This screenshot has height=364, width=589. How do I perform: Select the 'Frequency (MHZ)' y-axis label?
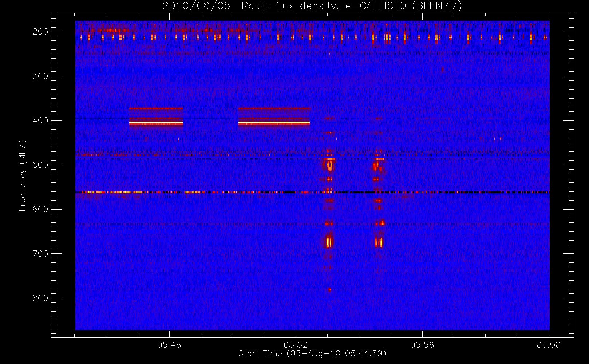[23, 176]
